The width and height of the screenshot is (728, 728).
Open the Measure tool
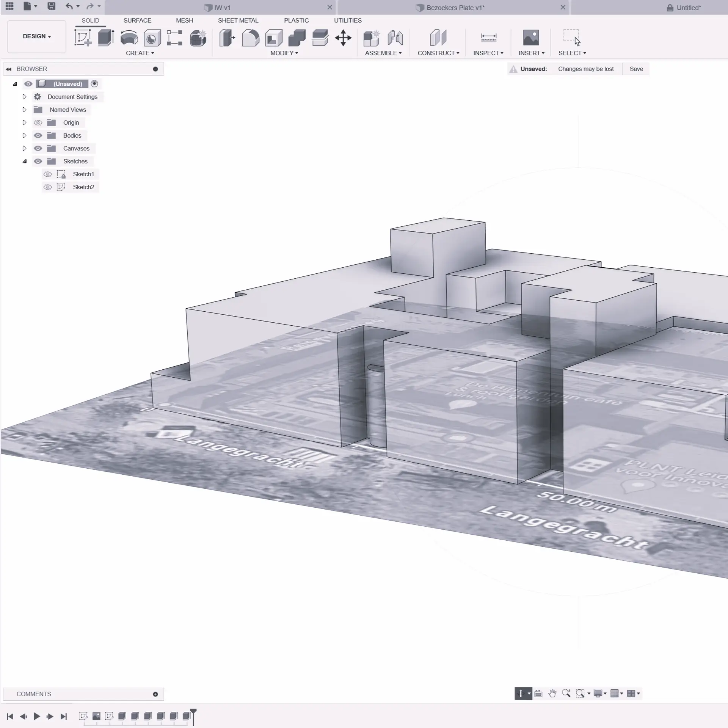pos(488,38)
